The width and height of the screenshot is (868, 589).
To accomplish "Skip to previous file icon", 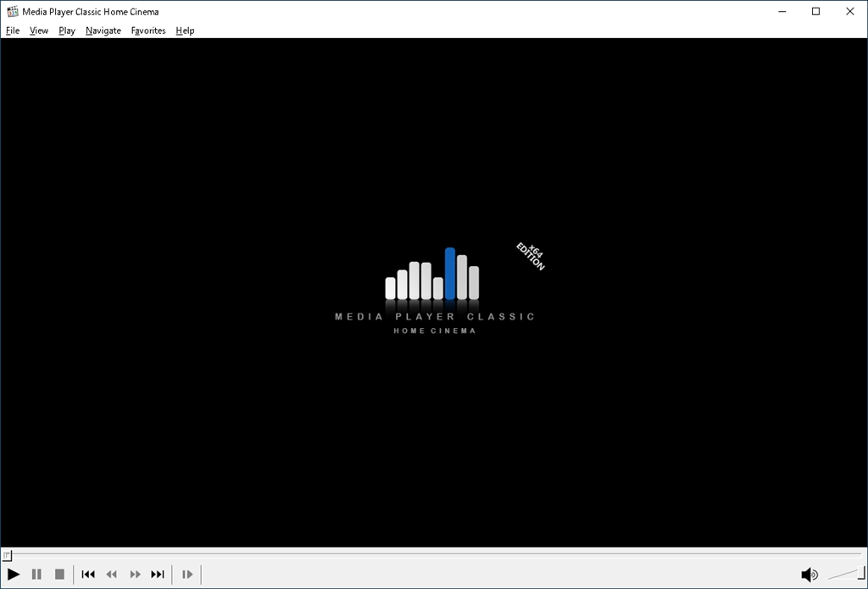I will 88,575.
